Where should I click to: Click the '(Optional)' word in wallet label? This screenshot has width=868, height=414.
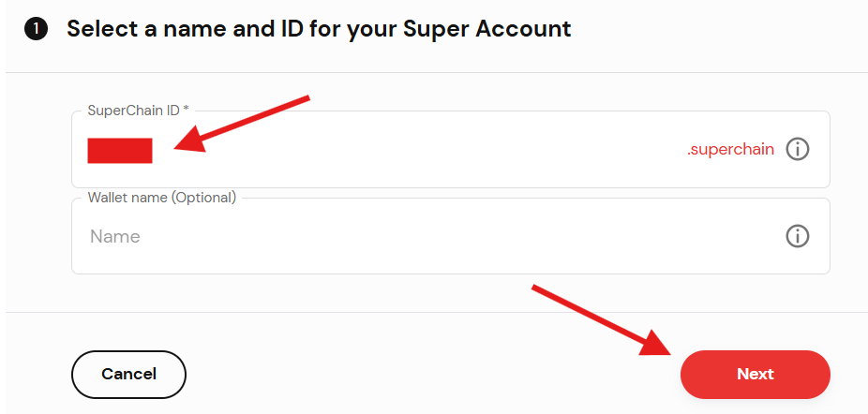pyautogui.click(x=203, y=198)
